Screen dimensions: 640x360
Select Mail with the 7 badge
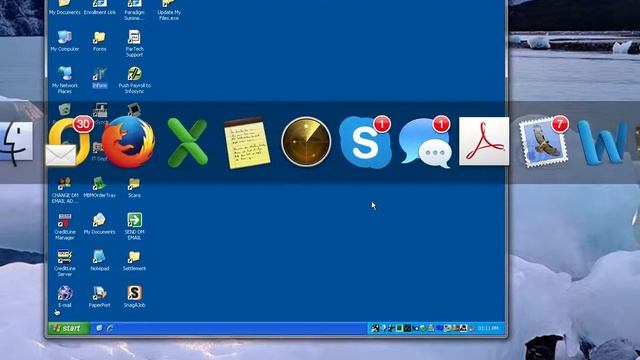click(x=543, y=142)
